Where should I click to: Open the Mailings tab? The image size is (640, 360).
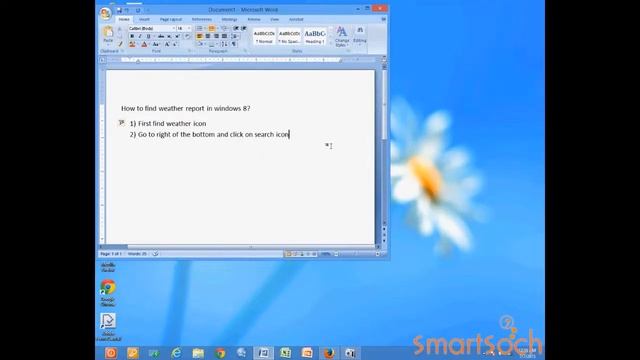(x=229, y=19)
